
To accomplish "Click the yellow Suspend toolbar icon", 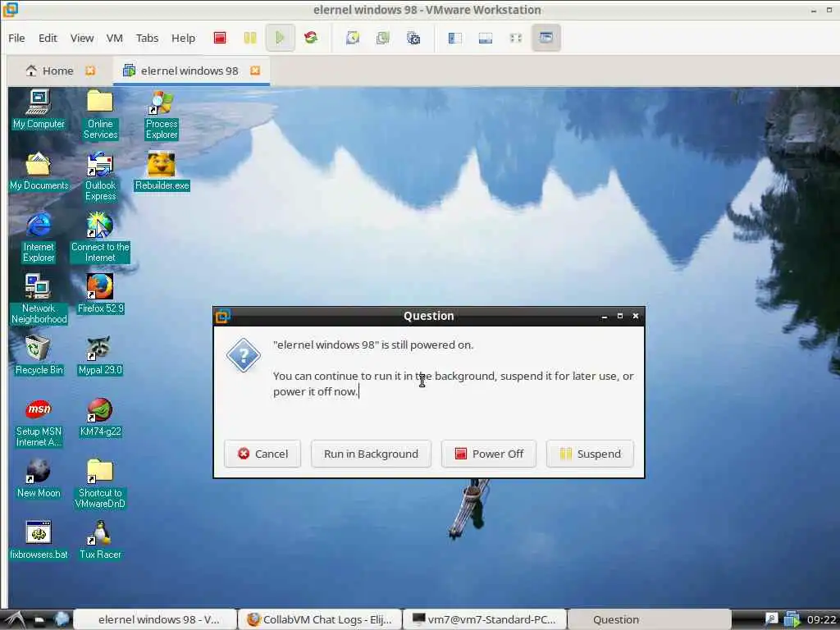I will [250, 38].
